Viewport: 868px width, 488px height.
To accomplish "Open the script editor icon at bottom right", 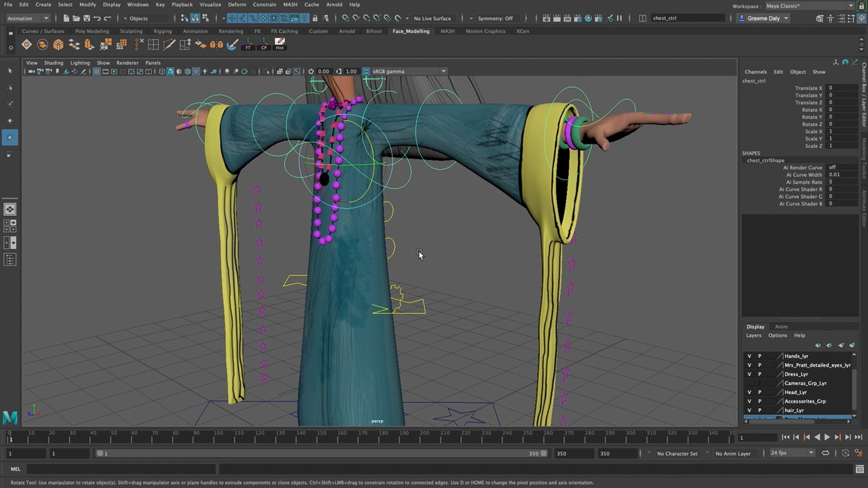I will (x=860, y=469).
